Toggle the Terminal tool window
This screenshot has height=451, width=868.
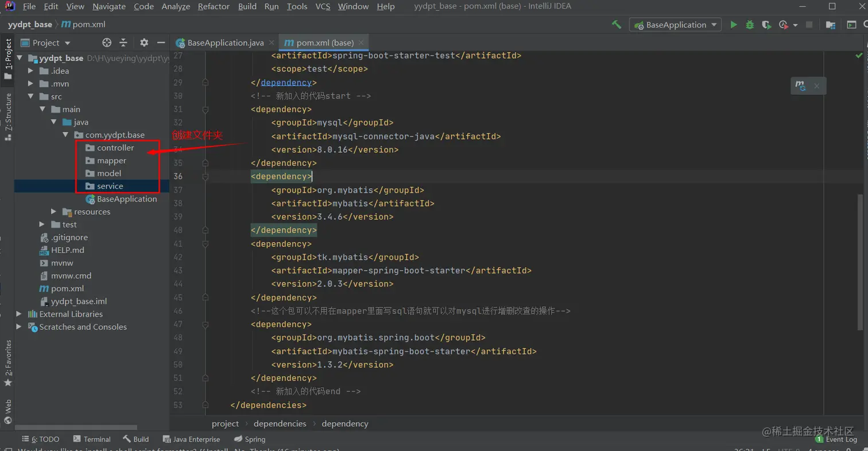(x=91, y=439)
